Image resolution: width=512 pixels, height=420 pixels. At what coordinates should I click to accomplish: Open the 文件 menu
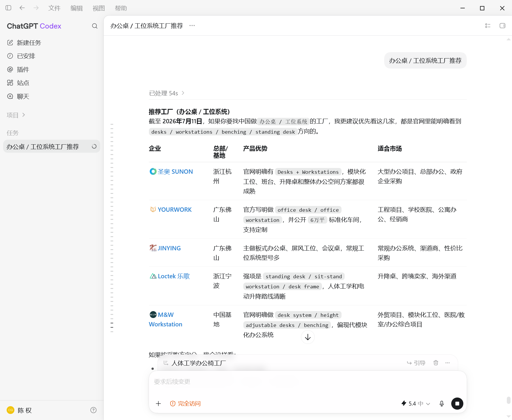(54, 8)
